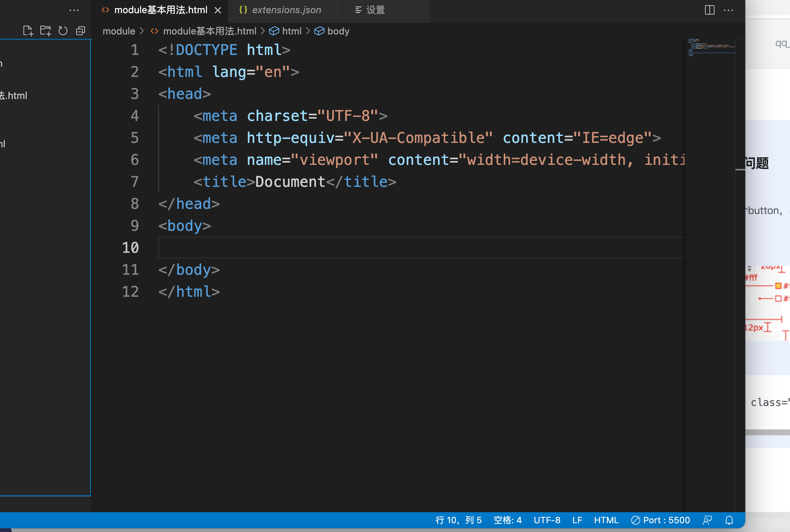This screenshot has height=532, width=790.
Task: Start Live Server on Port 5500
Action: pyautogui.click(x=660, y=520)
